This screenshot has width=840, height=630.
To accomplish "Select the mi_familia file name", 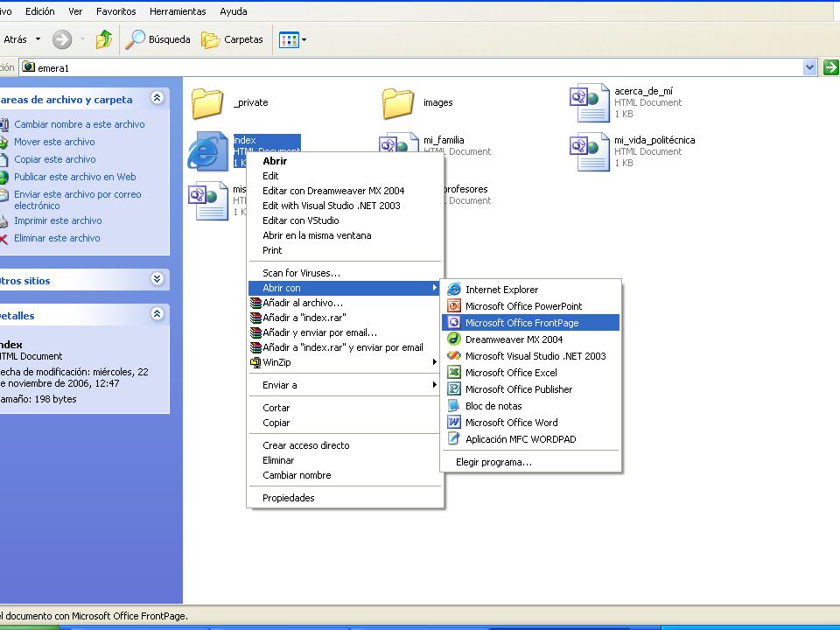I will [x=444, y=140].
